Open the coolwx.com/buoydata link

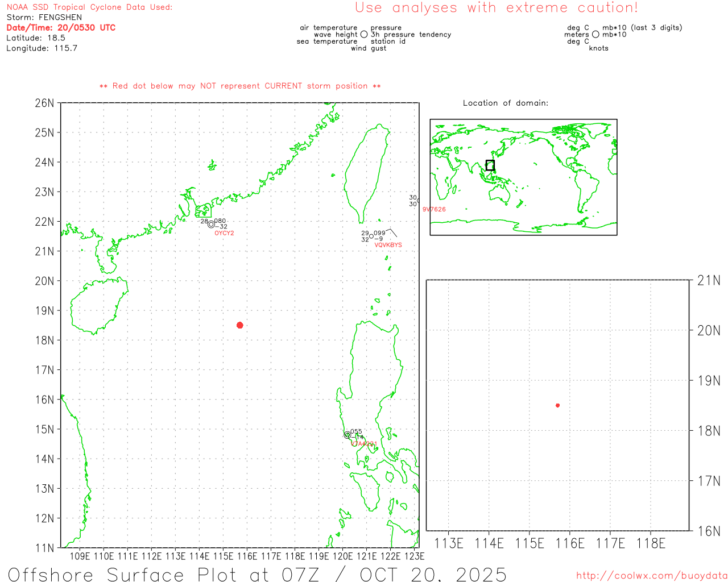(x=651, y=576)
